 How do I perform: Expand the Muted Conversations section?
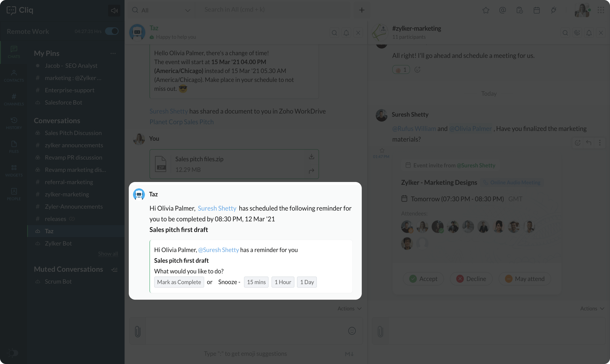[x=68, y=269]
